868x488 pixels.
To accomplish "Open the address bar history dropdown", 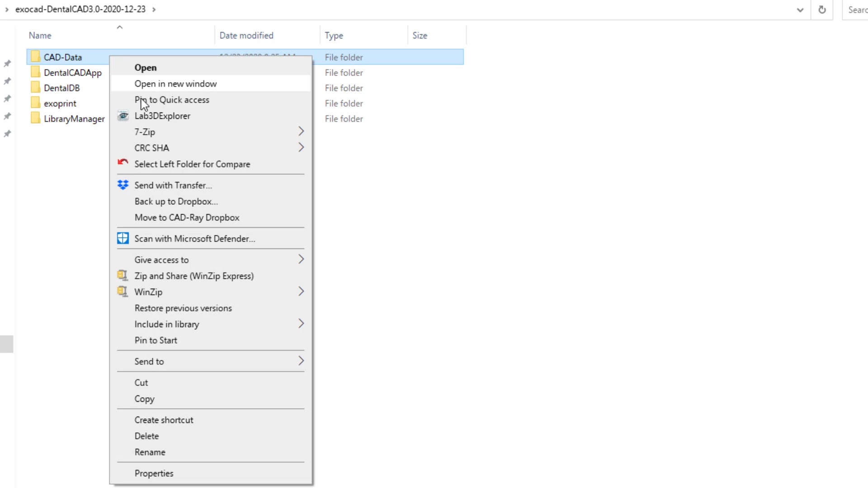I will pos(800,9).
